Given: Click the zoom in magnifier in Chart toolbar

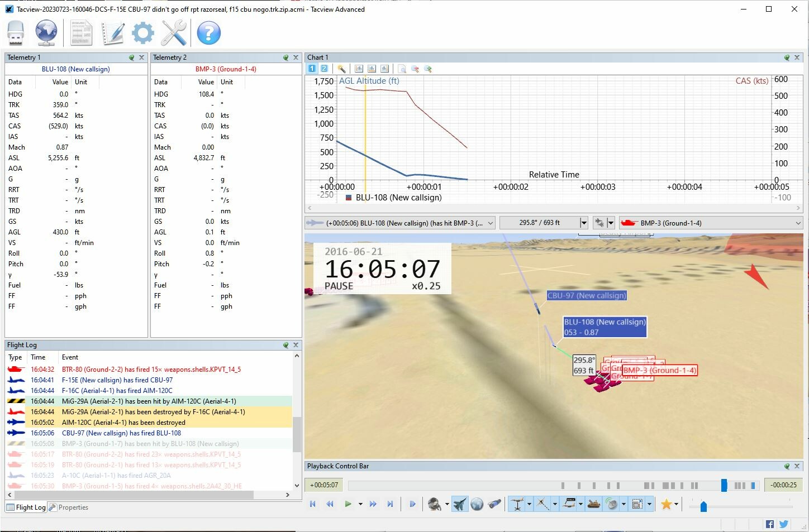Looking at the screenshot, I should [428, 69].
